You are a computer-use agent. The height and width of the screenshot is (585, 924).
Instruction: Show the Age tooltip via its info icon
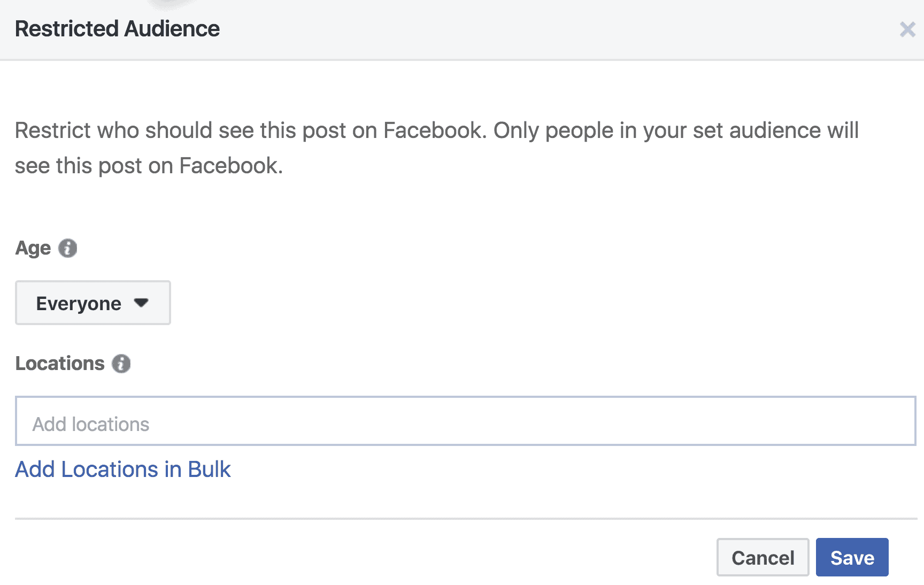[67, 248]
